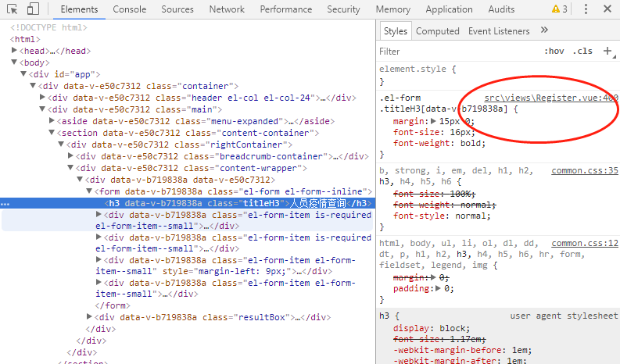
Task: Open the warnings count indicator
Action: tap(560, 9)
